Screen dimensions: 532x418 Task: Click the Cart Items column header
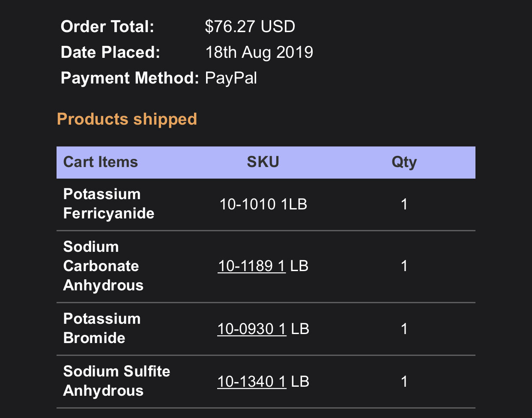click(x=101, y=162)
